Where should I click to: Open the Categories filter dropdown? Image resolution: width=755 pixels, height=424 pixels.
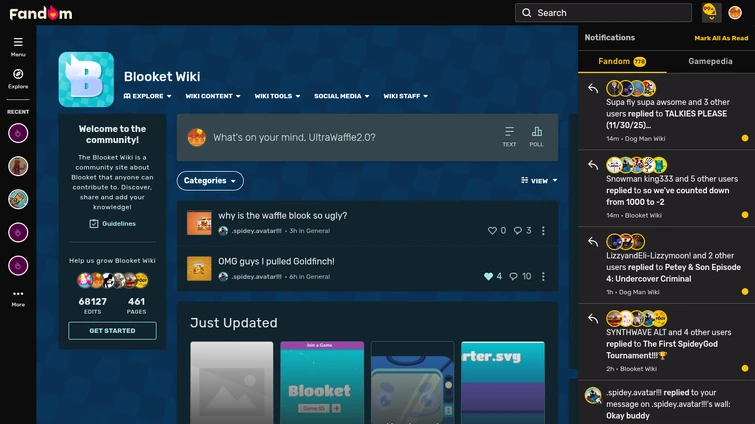click(210, 181)
